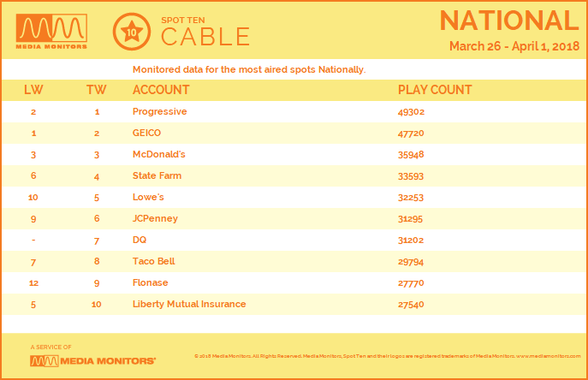This screenshot has width=588, height=380.
Task: Select the Progressive account row
Action: coord(160,111)
